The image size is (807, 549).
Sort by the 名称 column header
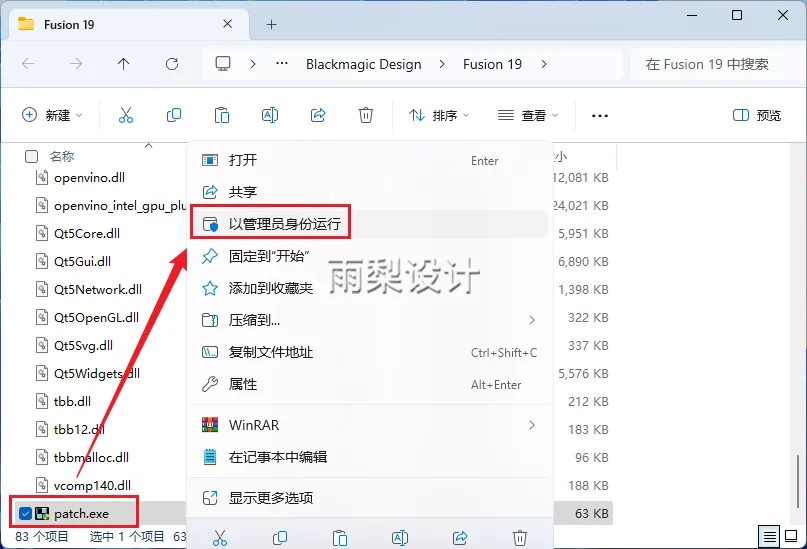62,156
